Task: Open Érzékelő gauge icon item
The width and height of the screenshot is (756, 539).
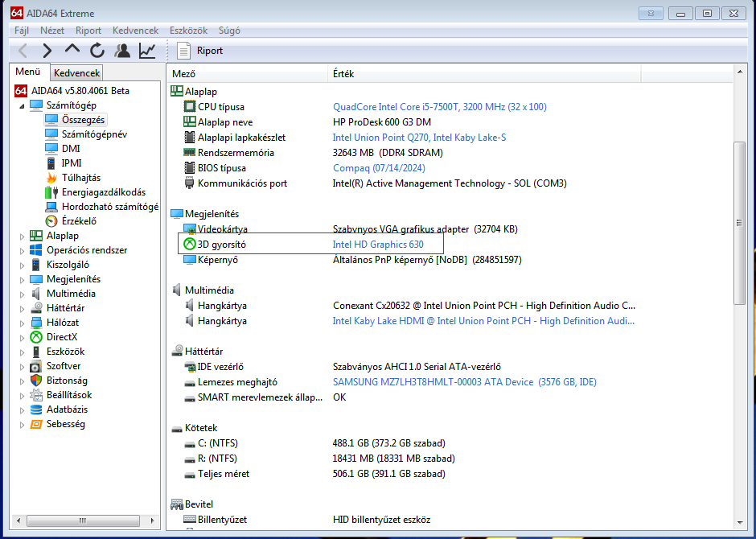Action: coord(51,220)
